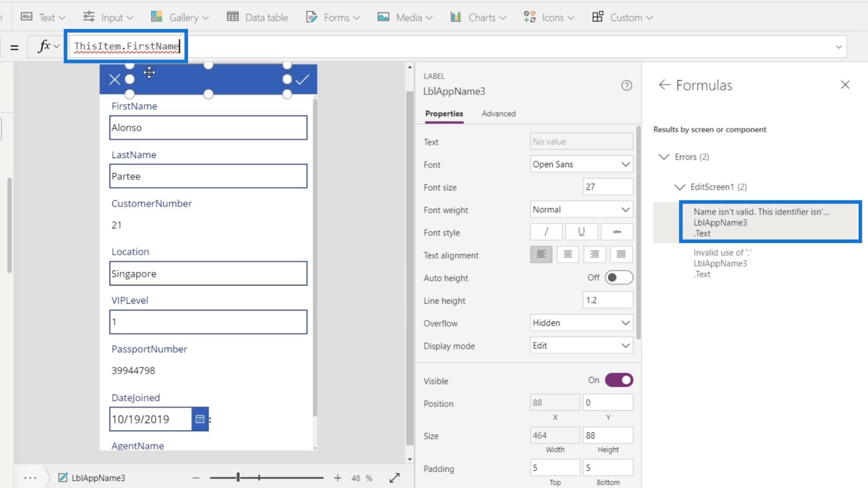Open the Forms menu

(x=333, y=17)
